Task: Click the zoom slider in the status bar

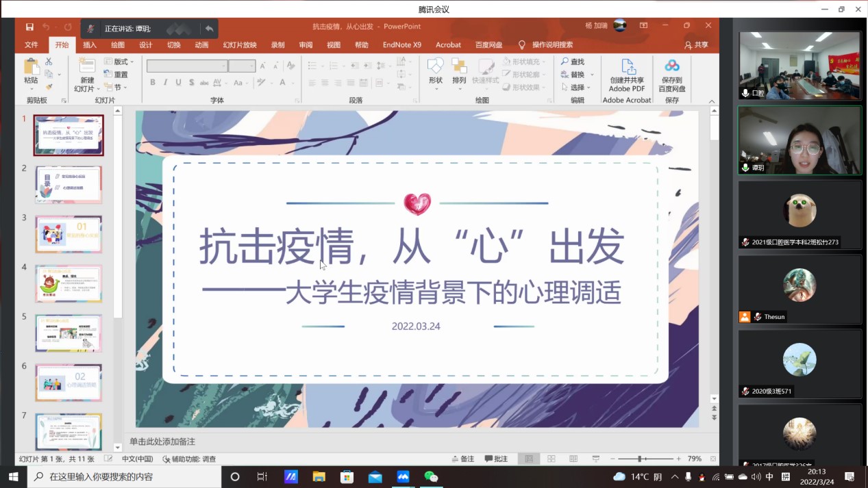Action: pos(640,459)
